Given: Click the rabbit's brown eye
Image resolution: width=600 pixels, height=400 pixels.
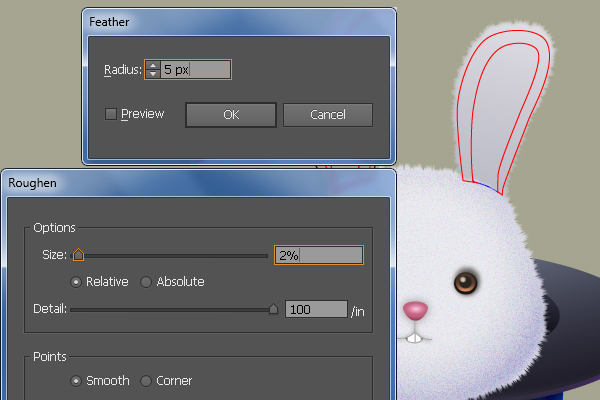Looking at the screenshot, I should [465, 283].
